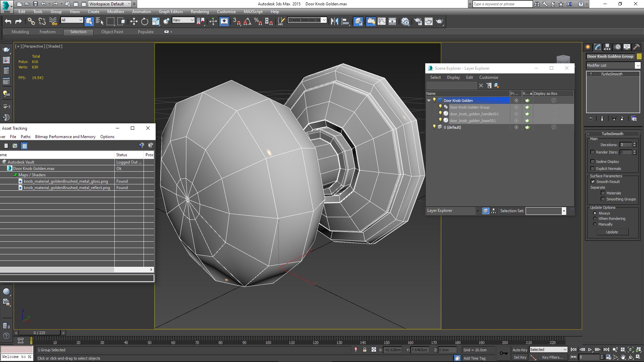
Task: Click the Select by Name icon
Action: click(x=100, y=21)
